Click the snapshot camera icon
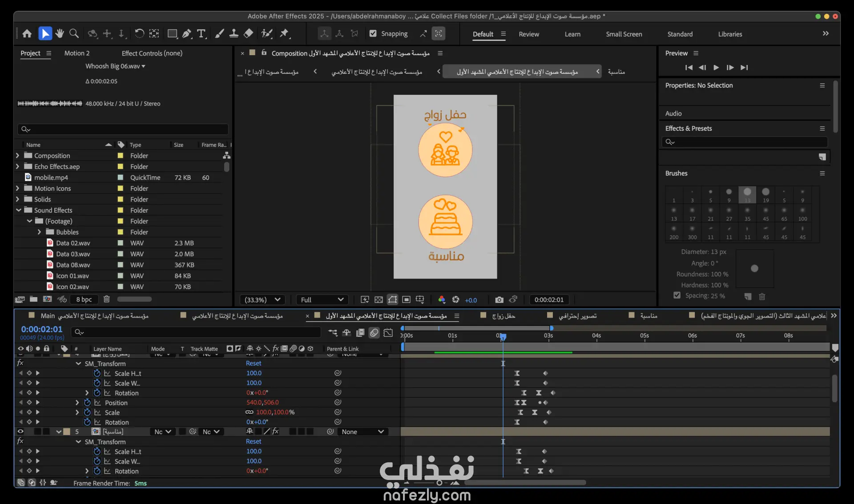This screenshot has width=854, height=504. click(499, 300)
